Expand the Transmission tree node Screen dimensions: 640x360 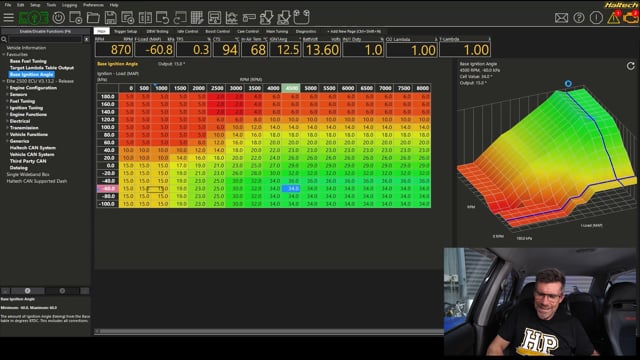tap(7, 128)
